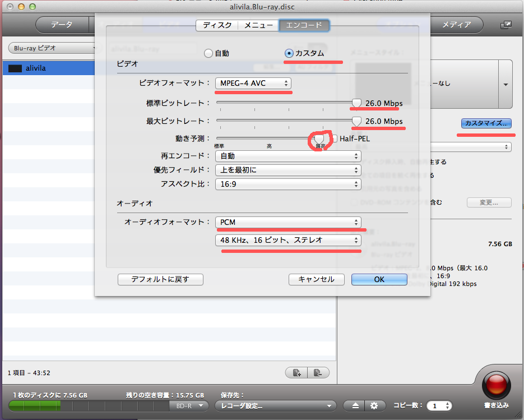Image resolution: width=524 pixels, height=420 pixels.
Task: Click the alivila.Blu-ray.disc window title
Action: coord(262,7)
